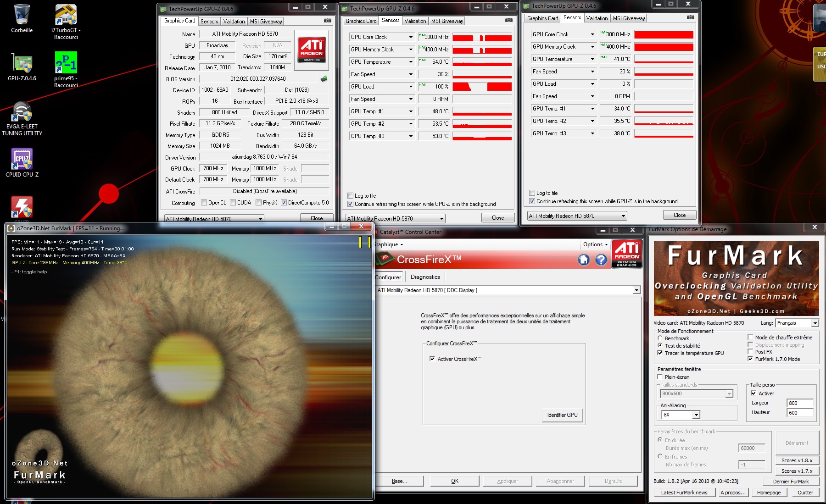Open the Lang Français dropdown

coord(815,323)
